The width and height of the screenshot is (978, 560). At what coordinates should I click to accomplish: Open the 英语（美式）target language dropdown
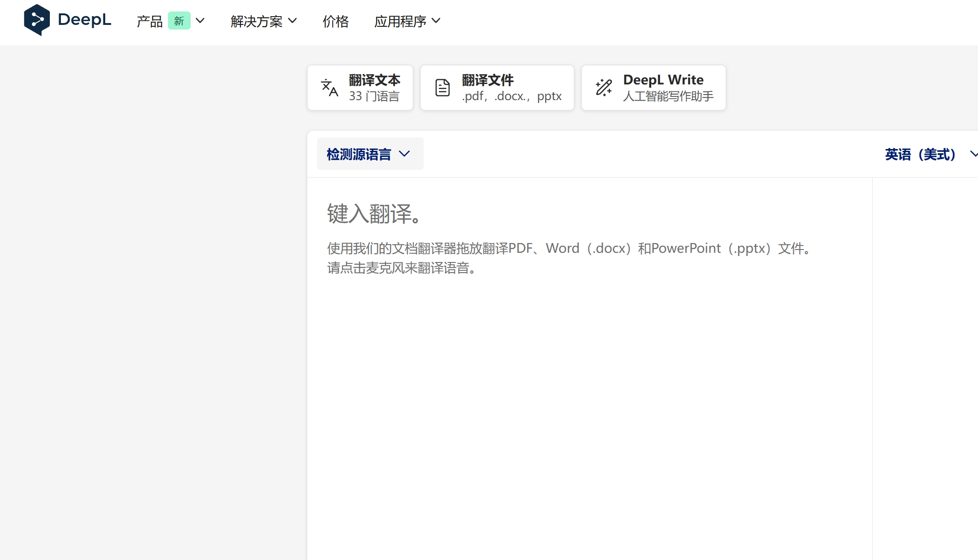coord(920,154)
